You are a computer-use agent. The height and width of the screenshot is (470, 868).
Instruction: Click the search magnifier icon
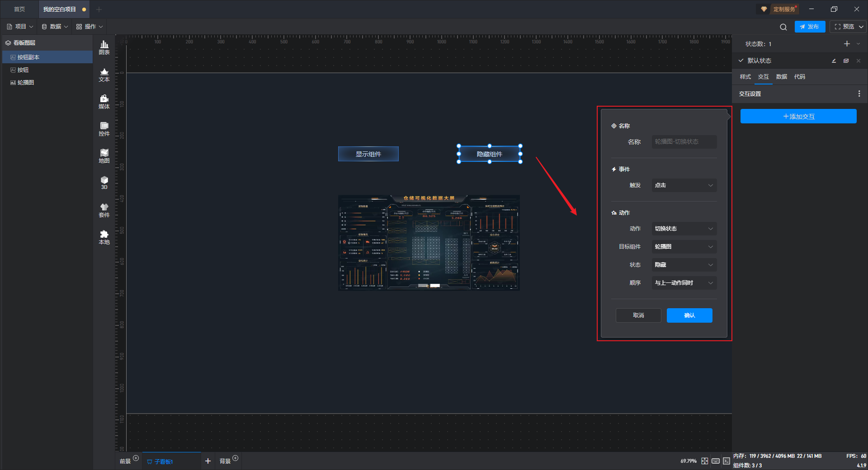(783, 27)
